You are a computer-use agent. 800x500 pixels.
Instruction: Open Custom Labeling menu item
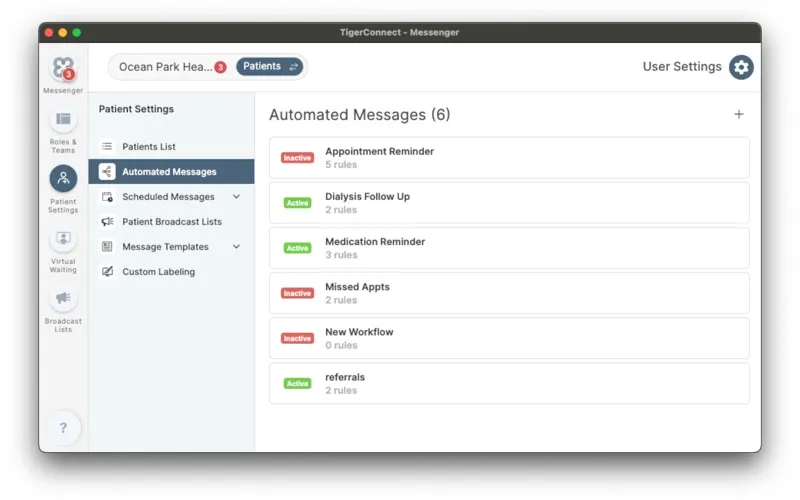[x=171, y=271]
